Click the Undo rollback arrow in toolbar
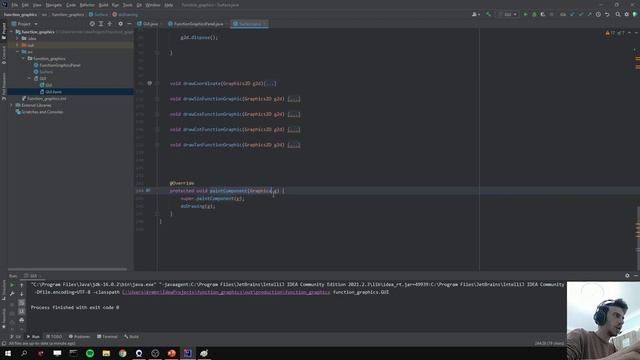Screen dimensions: 640x360 point(607,14)
